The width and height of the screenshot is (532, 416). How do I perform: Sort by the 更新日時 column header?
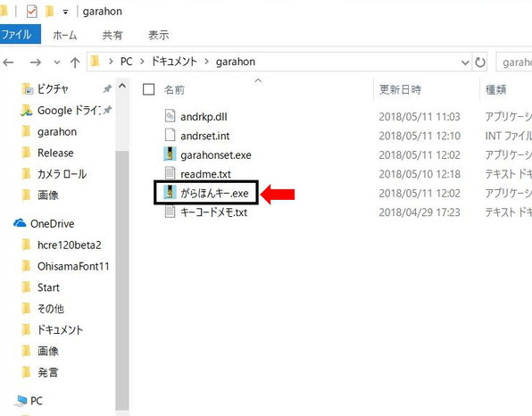(x=401, y=90)
